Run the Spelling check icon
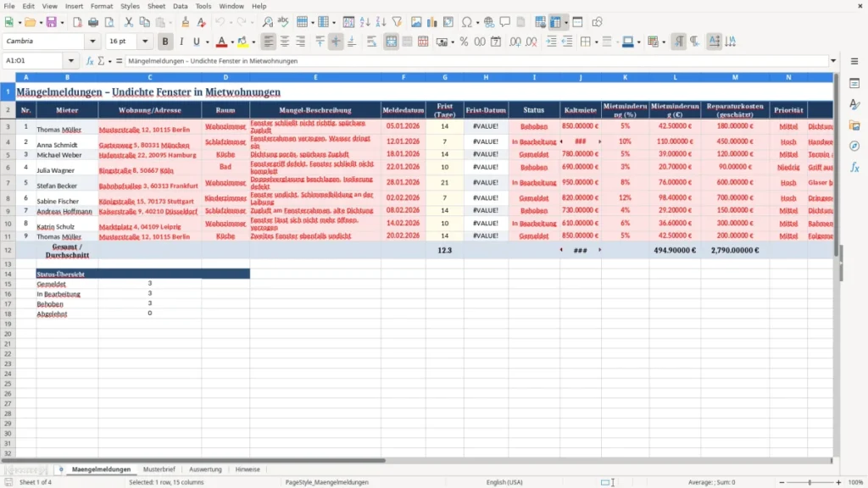 (x=283, y=22)
